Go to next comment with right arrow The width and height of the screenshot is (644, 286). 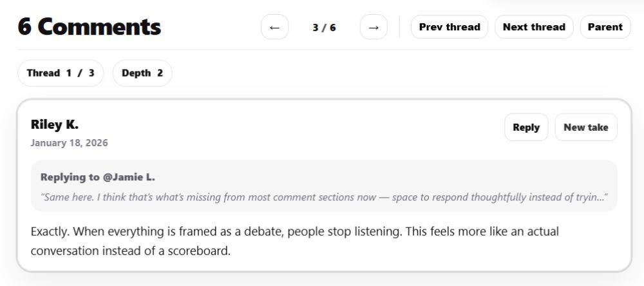[x=374, y=27]
